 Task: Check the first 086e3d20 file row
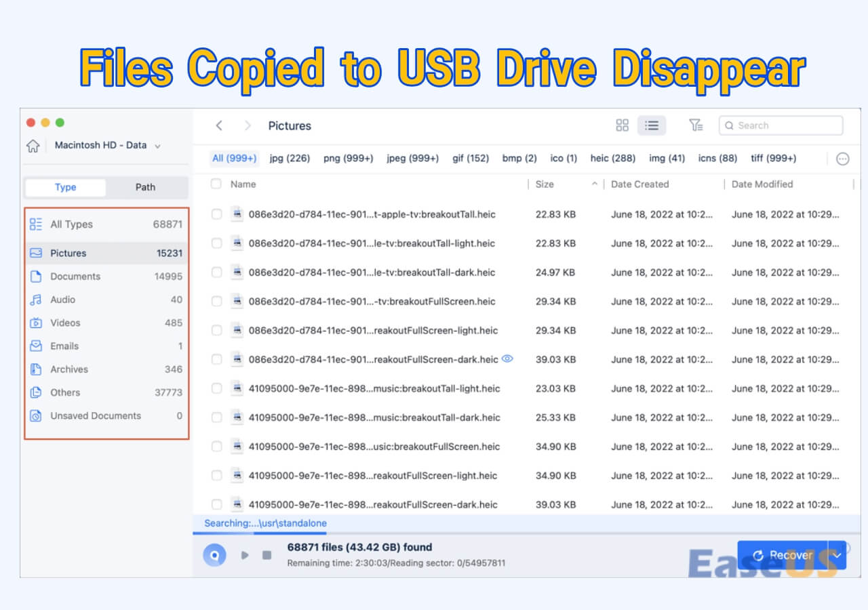coord(216,214)
